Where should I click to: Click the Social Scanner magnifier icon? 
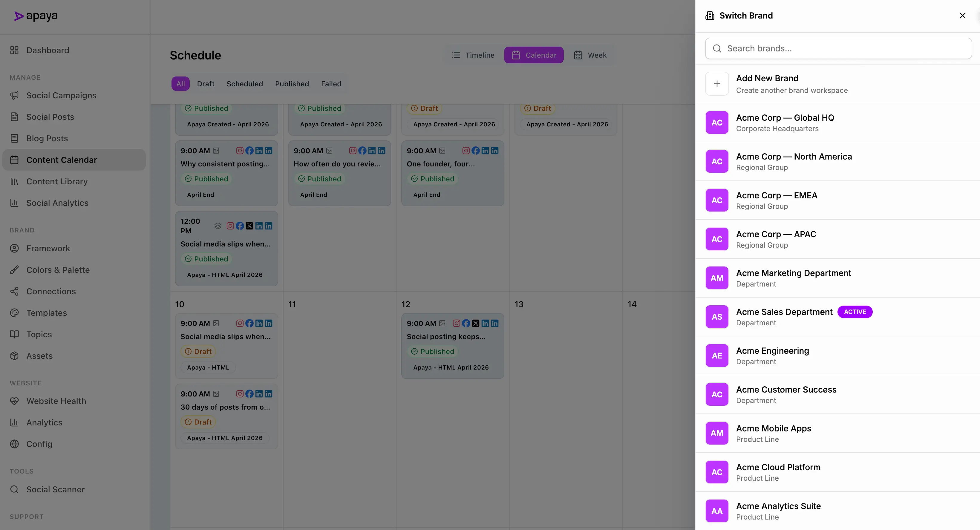tap(14, 489)
